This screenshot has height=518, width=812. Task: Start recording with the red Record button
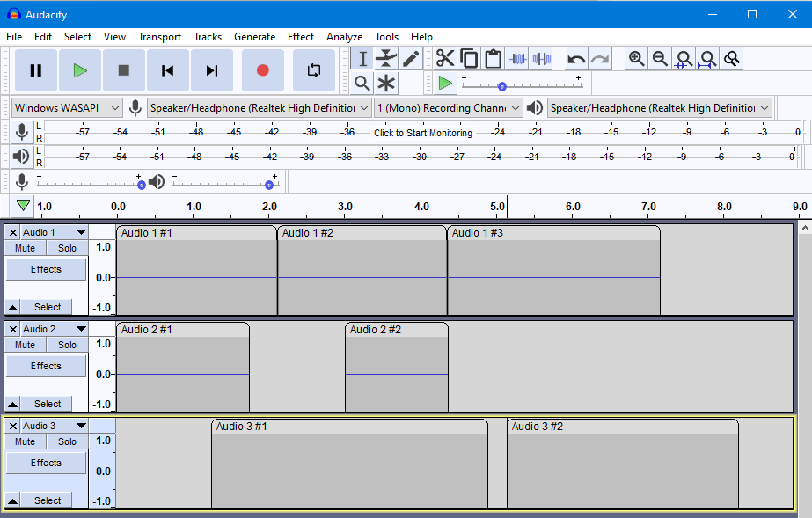coord(263,70)
